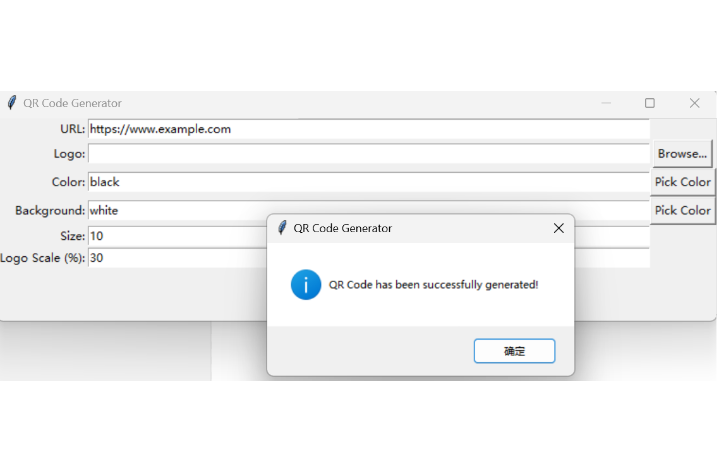
Task: Close the QR Code Generator main window
Action: pyautogui.click(x=695, y=103)
